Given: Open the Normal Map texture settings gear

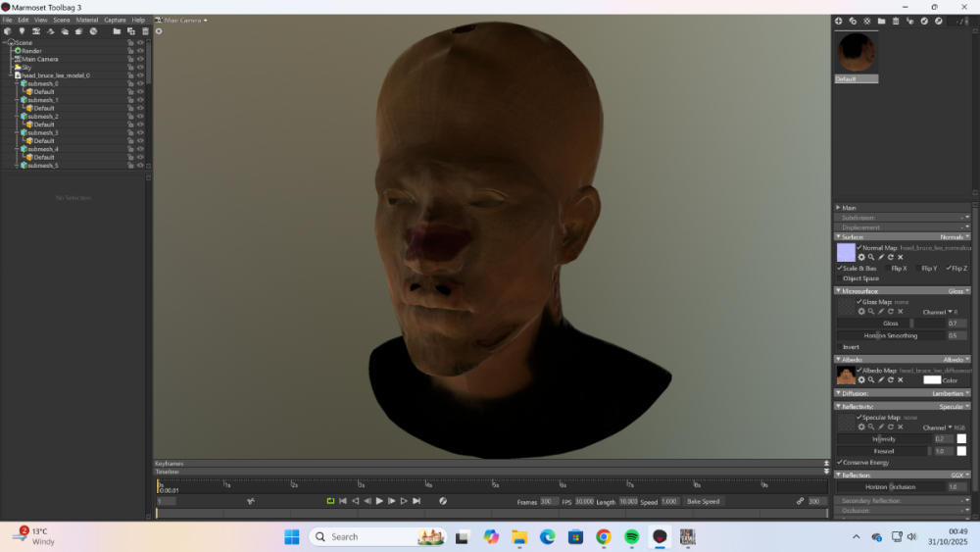Looking at the screenshot, I should (861, 258).
